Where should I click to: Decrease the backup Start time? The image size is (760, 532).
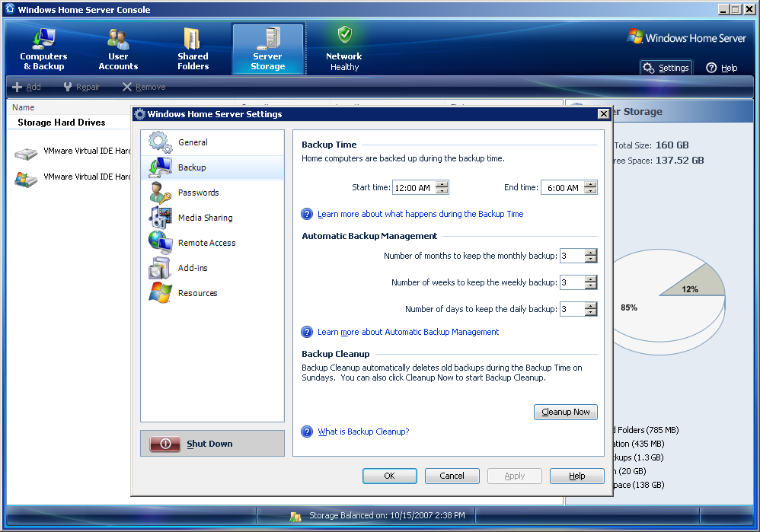point(442,191)
